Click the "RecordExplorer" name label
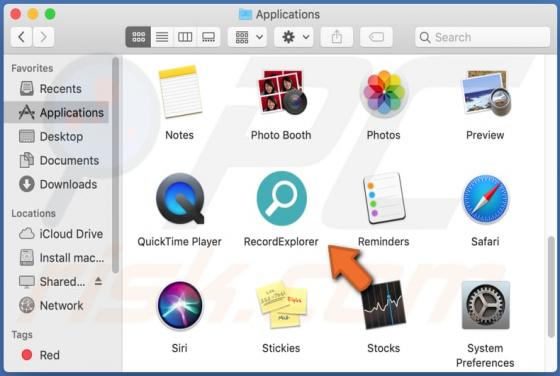This screenshot has height=376, width=560. click(281, 241)
